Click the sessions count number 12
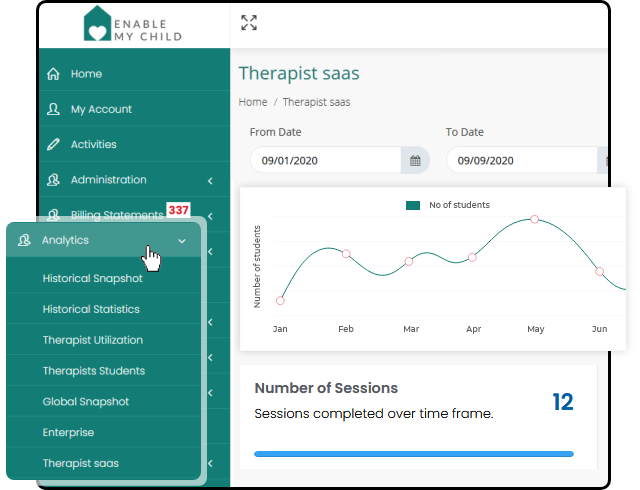The height and width of the screenshot is (490, 640). 563,402
